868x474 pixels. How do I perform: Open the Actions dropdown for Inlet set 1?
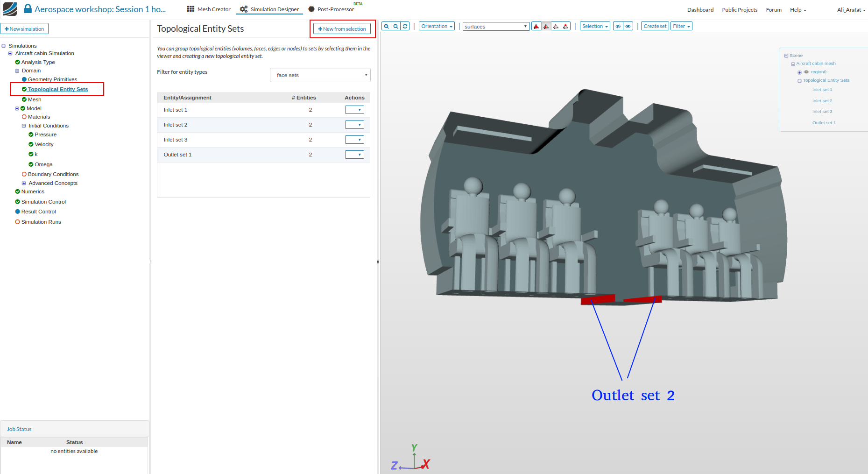[354, 110]
